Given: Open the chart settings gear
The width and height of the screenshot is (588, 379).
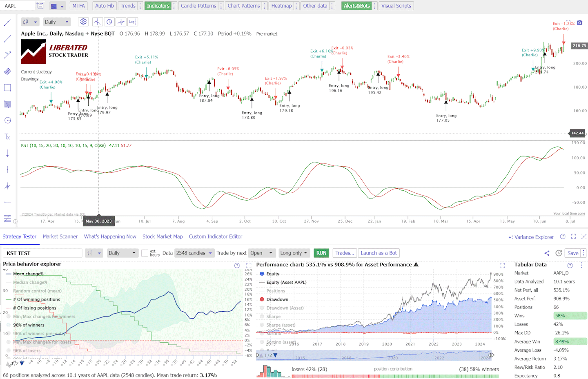Looking at the screenshot, I should pos(83,21).
